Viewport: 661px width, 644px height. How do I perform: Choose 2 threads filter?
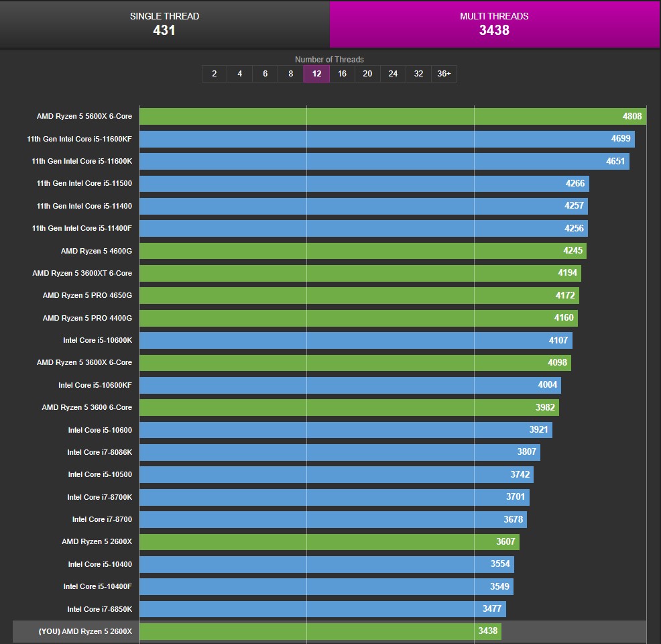click(215, 74)
